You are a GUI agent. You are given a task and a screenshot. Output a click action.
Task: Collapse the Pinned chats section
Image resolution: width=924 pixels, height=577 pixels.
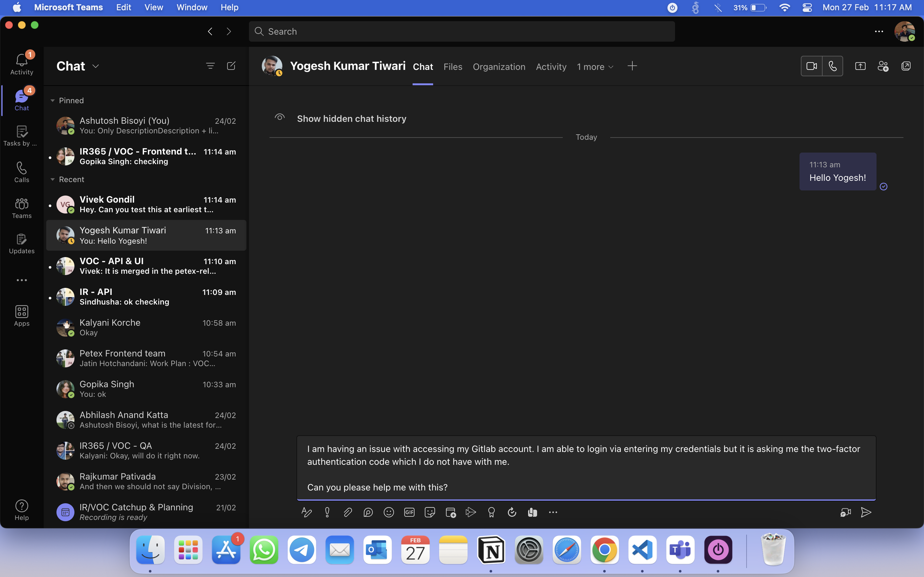[53, 101]
